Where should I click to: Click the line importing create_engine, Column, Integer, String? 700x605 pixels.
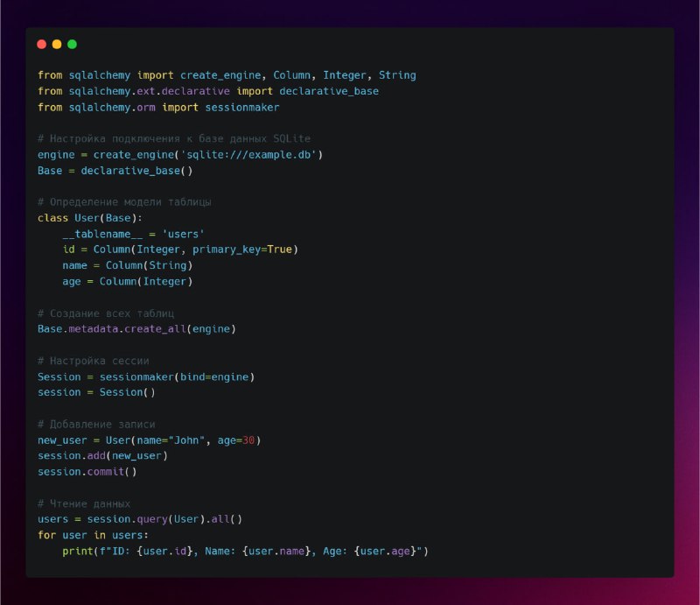pos(227,75)
